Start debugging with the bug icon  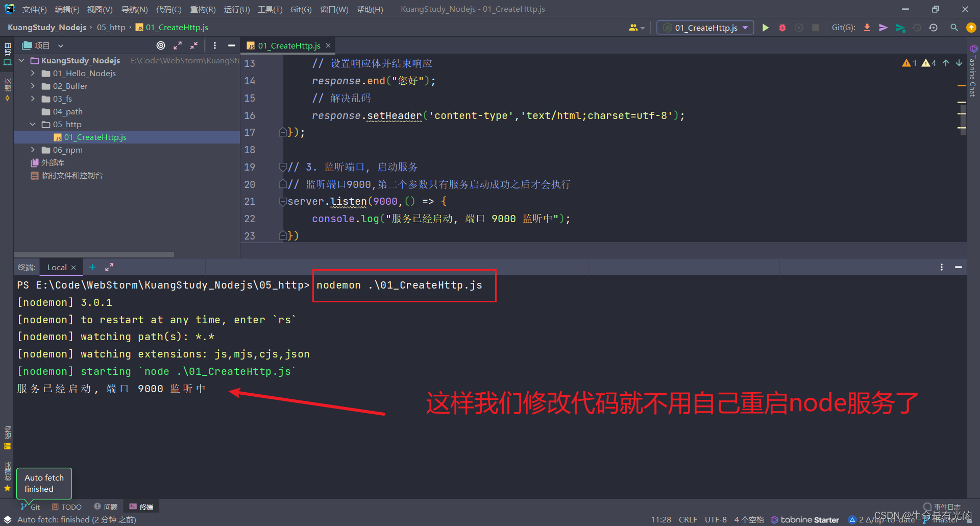click(782, 28)
